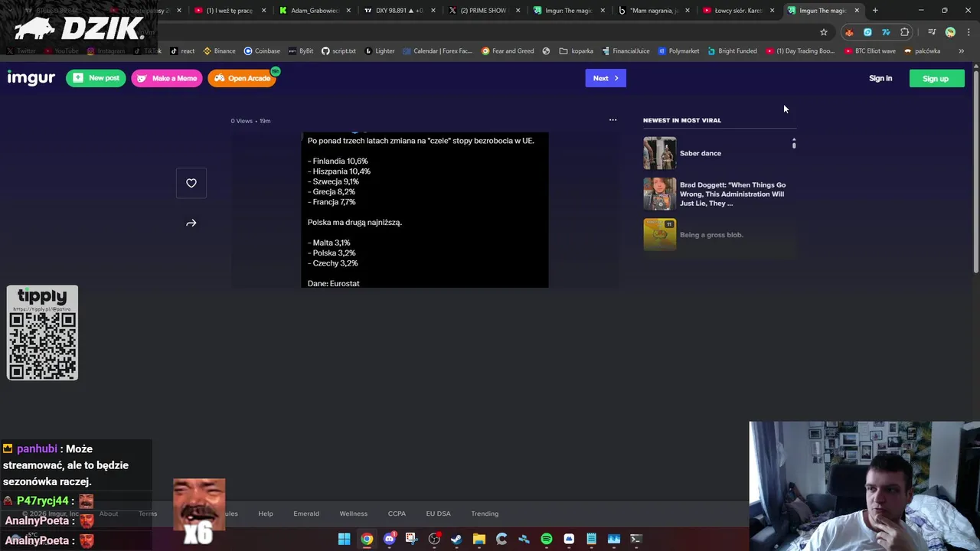Image resolution: width=980 pixels, height=551 pixels.
Task: Open the Brad Doggett post link
Action: [x=733, y=194]
